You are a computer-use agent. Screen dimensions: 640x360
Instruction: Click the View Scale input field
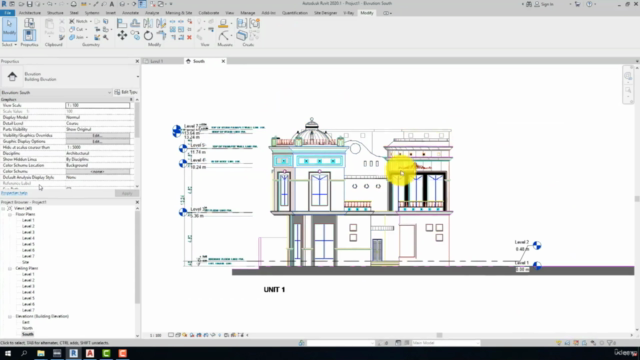pos(98,105)
